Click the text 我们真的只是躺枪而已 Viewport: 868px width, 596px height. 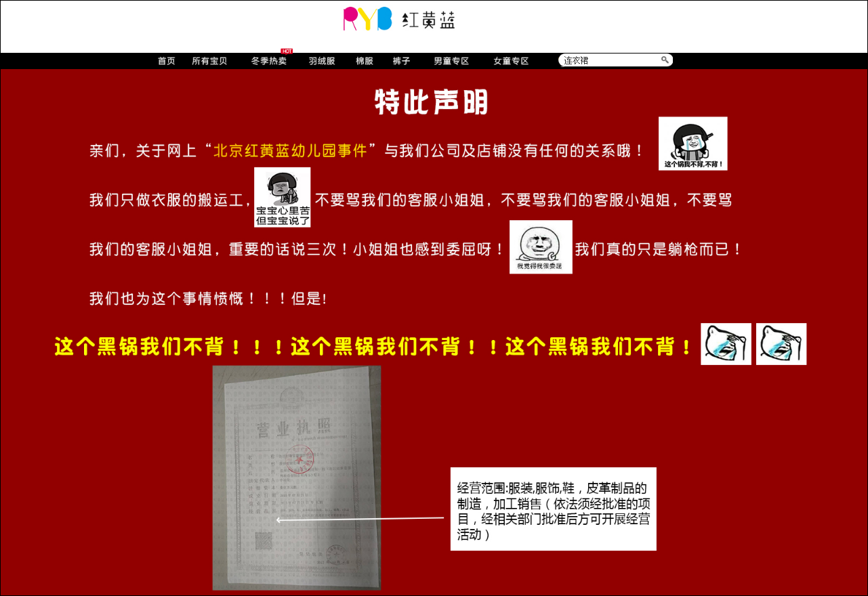pos(659,249)
